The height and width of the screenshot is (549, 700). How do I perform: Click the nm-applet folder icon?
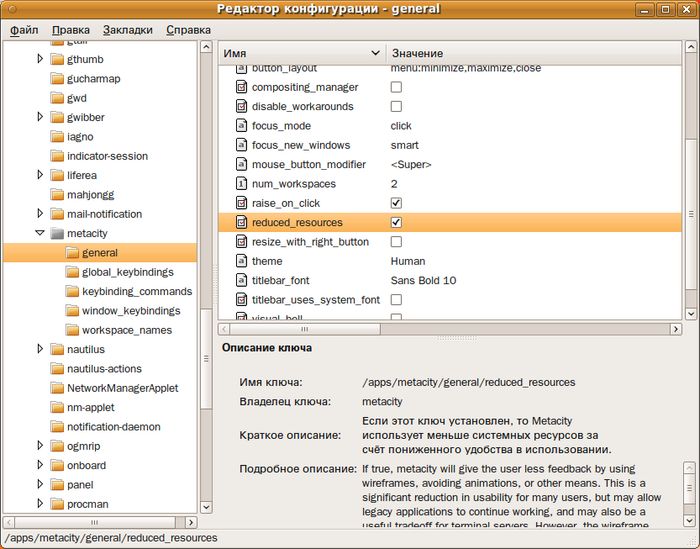[57, 408]
